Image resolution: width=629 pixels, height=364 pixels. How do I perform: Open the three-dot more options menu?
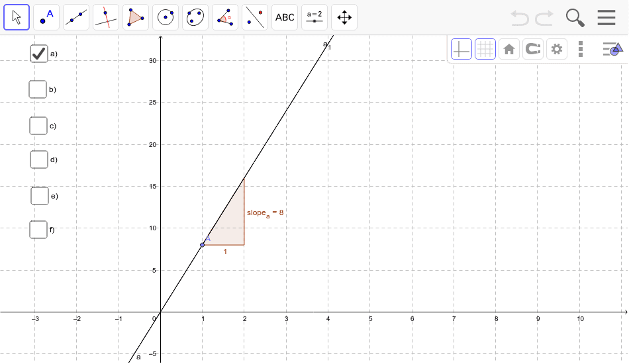(581, 50)
